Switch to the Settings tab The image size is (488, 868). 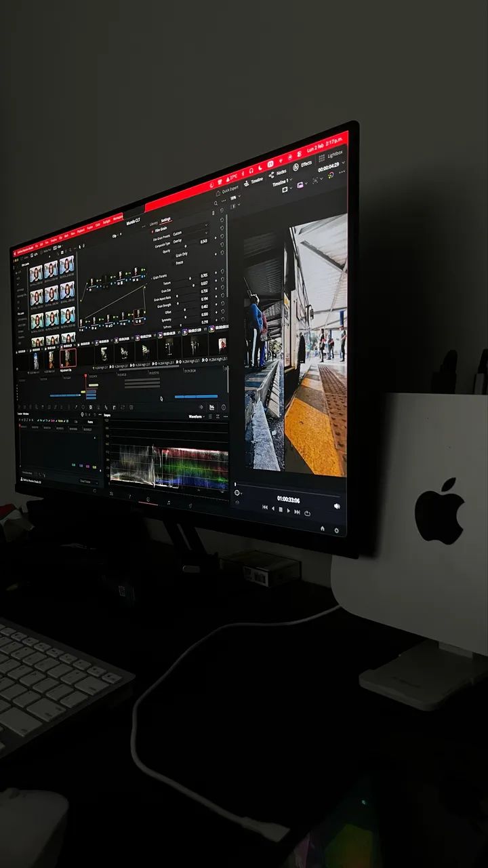[165, 220]
